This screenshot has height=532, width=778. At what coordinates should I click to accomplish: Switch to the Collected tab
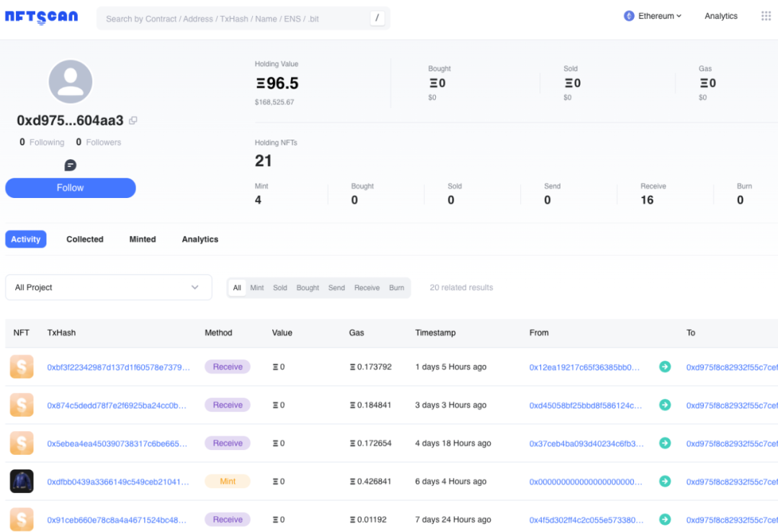click(85, 239)
